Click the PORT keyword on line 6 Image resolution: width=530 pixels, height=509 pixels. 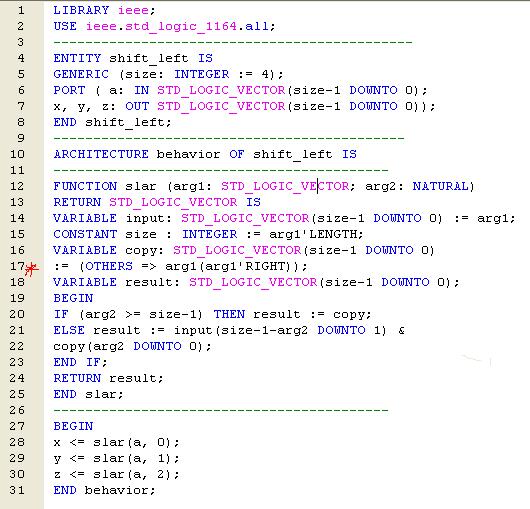[69, 90]
